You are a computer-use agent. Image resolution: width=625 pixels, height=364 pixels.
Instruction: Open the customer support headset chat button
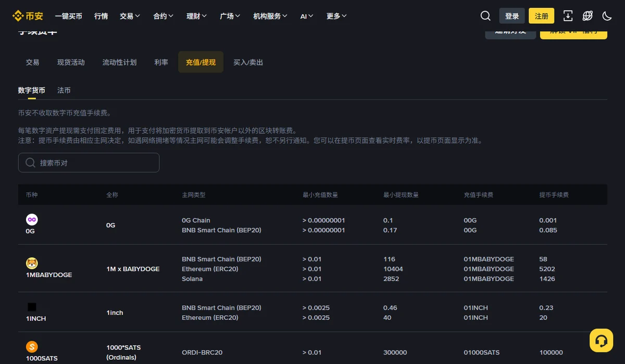click(601, 341)
